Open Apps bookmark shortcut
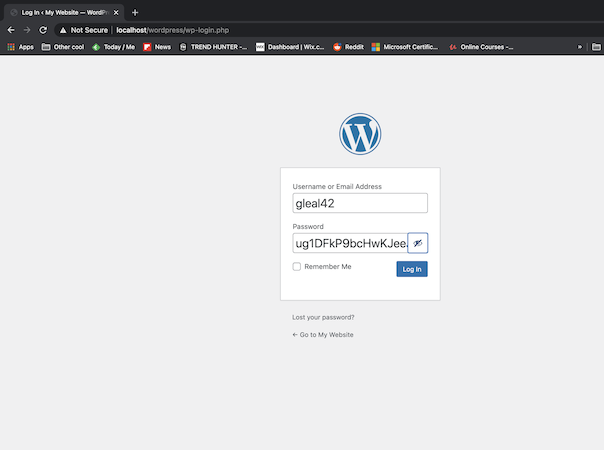 point(20,47)
